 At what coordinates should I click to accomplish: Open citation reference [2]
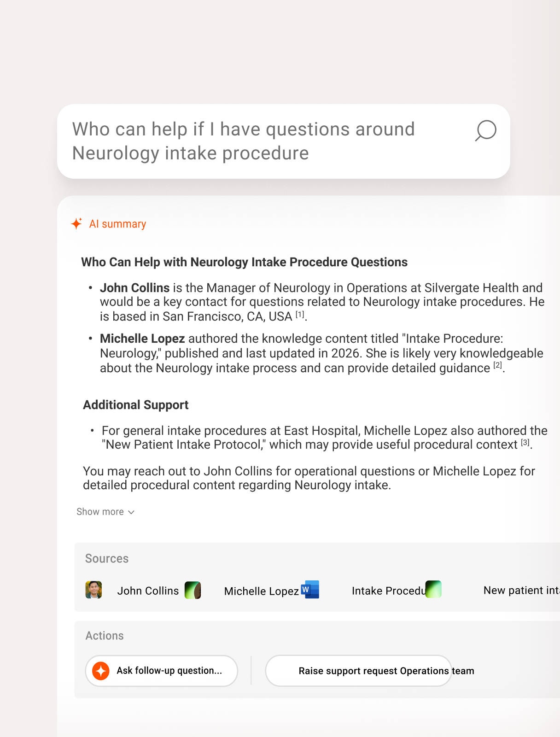click(497, 365)
